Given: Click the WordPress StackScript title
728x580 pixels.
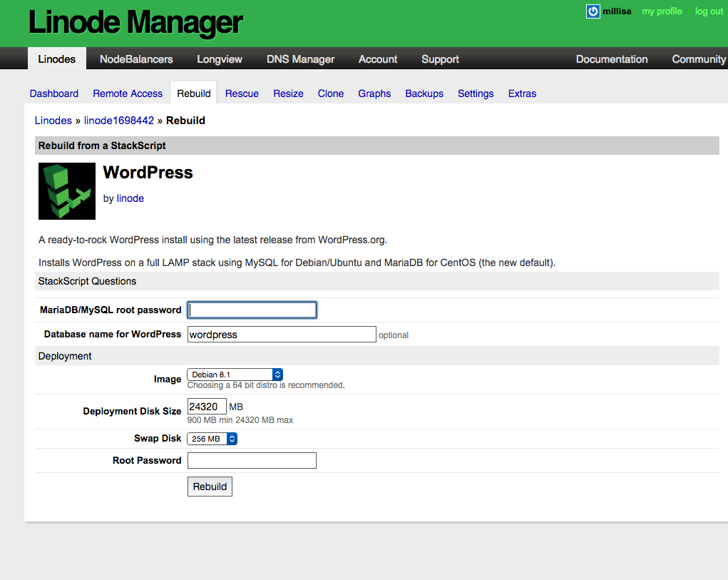Looking at the screenshot, I should 148,172.
